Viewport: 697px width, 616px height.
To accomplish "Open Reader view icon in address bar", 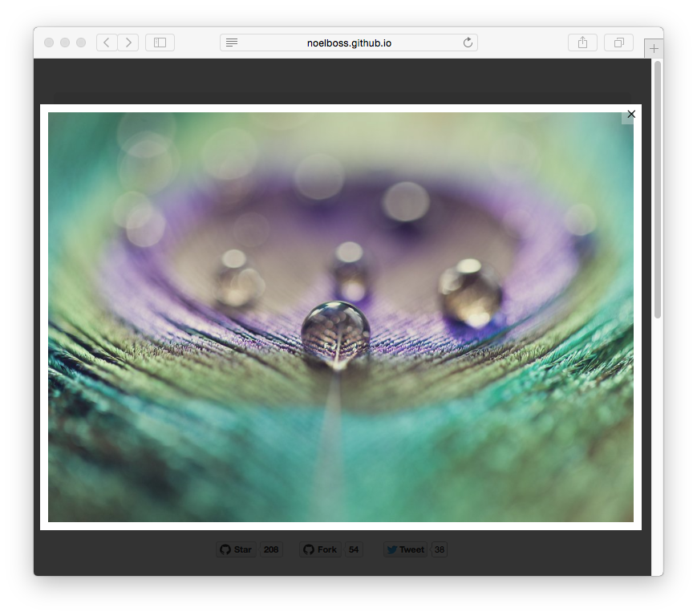I will click(232, 43).
